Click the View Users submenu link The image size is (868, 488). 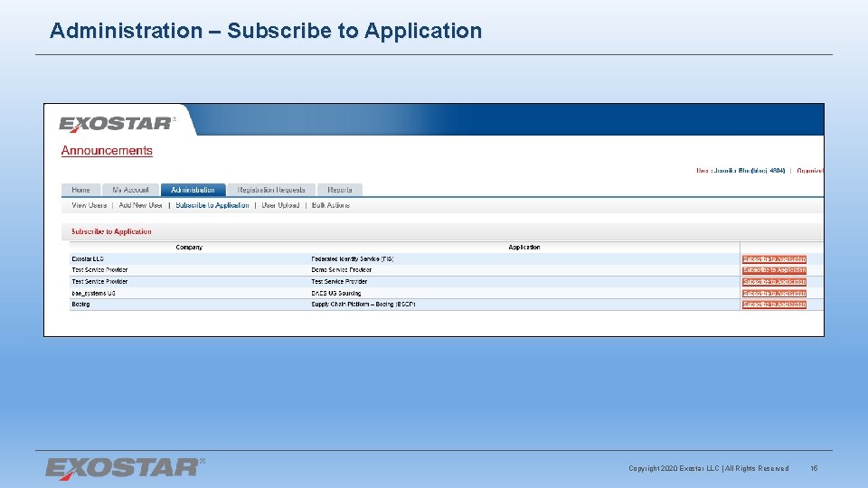[90, 205]
